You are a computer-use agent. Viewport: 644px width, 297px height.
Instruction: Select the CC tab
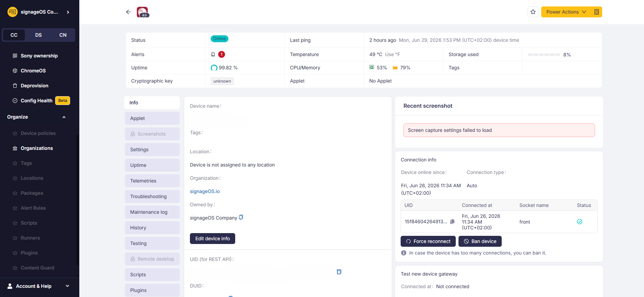(x=14, y=35)
